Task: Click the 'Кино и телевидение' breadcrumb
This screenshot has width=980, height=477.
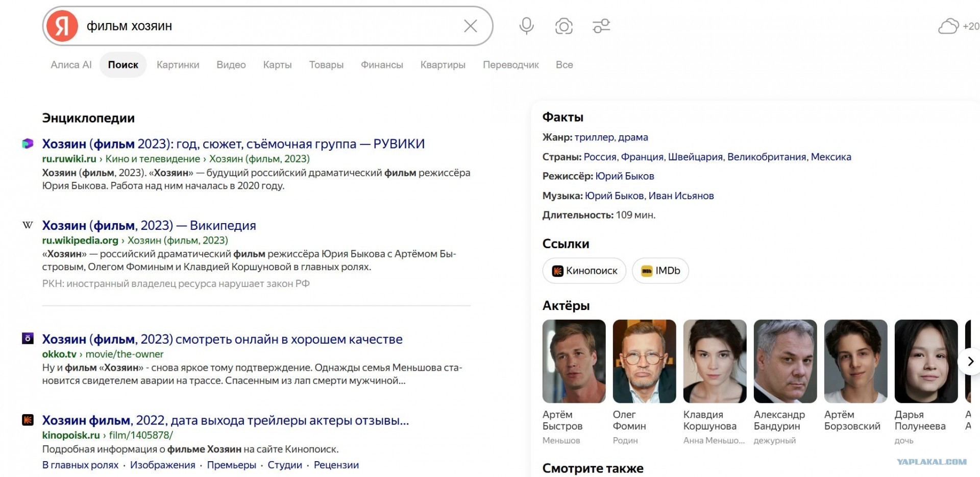Action: click(153, 159)
